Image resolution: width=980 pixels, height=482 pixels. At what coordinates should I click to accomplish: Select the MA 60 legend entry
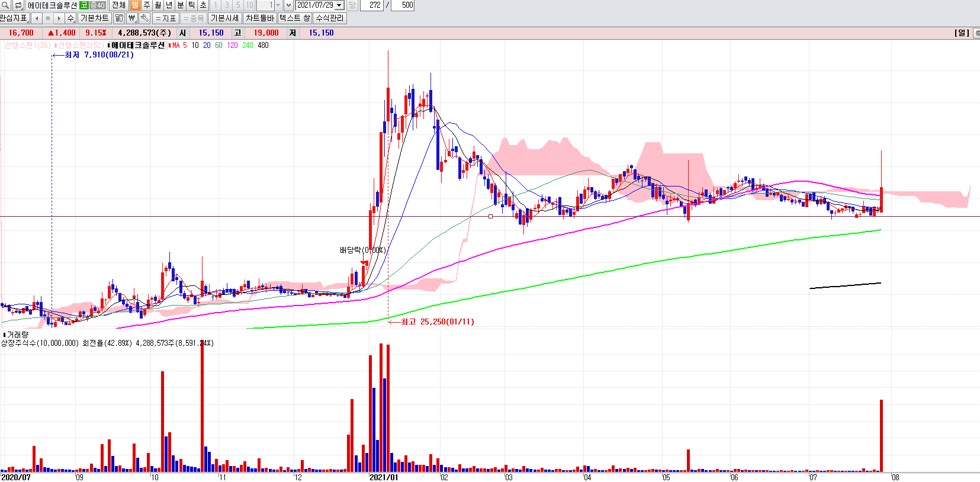coord(219,46)
